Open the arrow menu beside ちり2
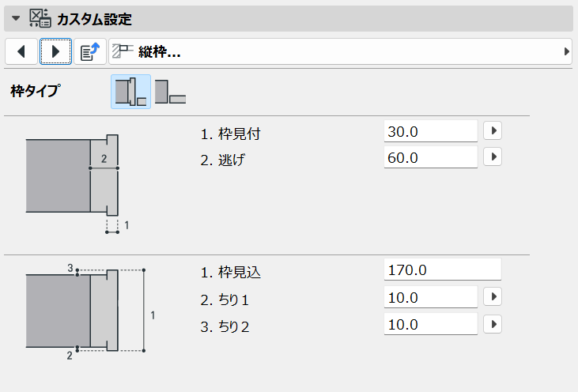Viewport: 578px width, 392px height. (493, 324)
